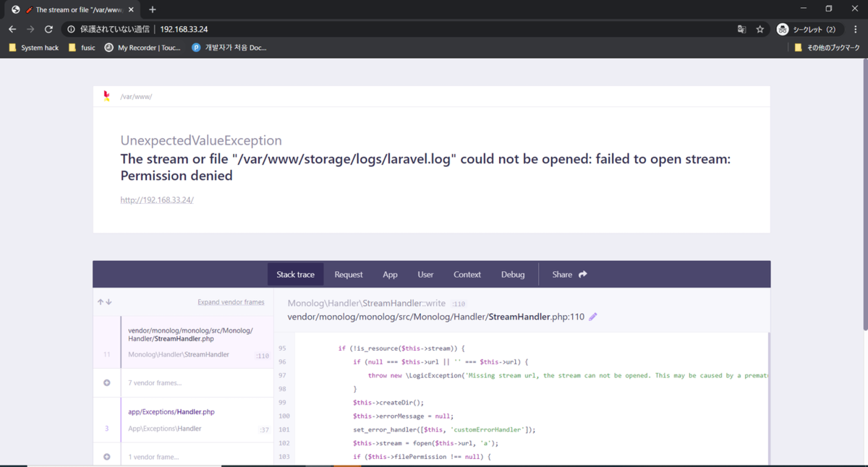
Task: Click the downward arrow in stack trace panel
Action: pos(108,301)
